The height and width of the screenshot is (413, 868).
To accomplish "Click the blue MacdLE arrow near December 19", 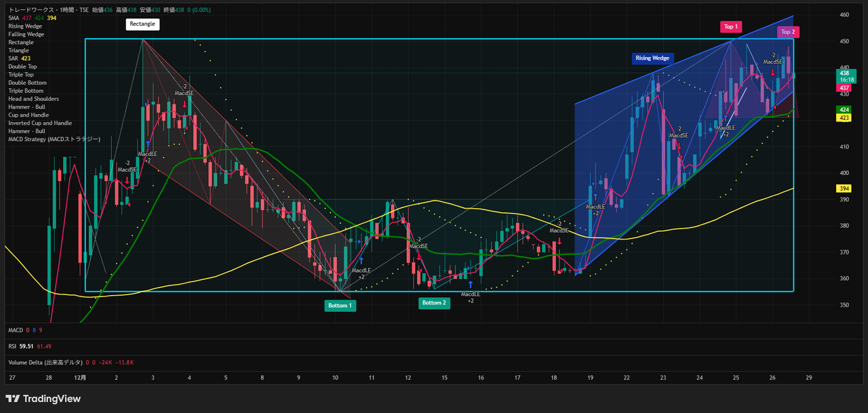I will click(595, 196).
